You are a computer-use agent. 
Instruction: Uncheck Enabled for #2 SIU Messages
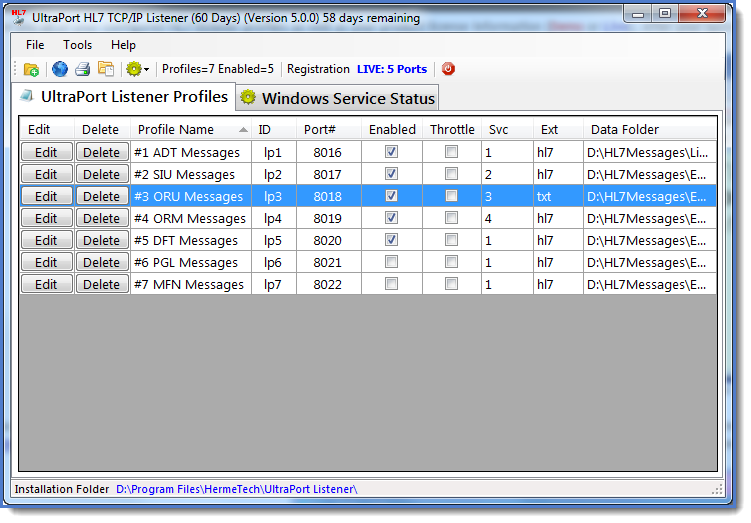(391, 174)
